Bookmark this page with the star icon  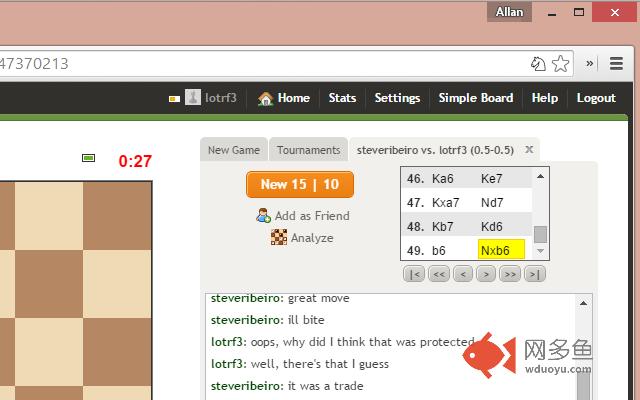tap(560, 64)
